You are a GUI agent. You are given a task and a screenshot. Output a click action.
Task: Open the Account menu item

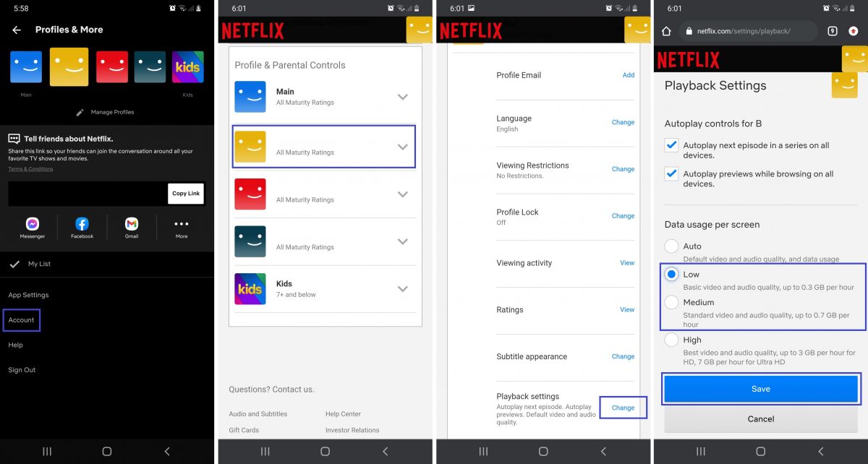click(x=22, y=319)
